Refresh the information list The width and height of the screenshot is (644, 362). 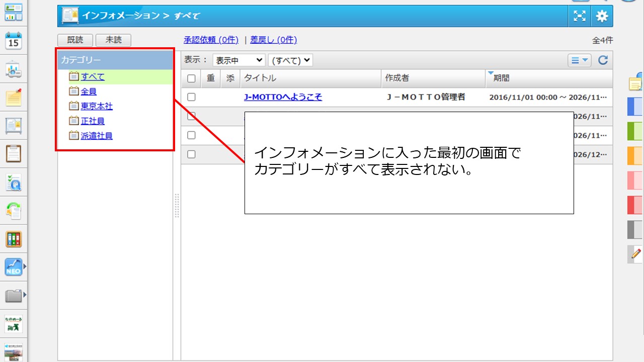click(x=603, y=60)
